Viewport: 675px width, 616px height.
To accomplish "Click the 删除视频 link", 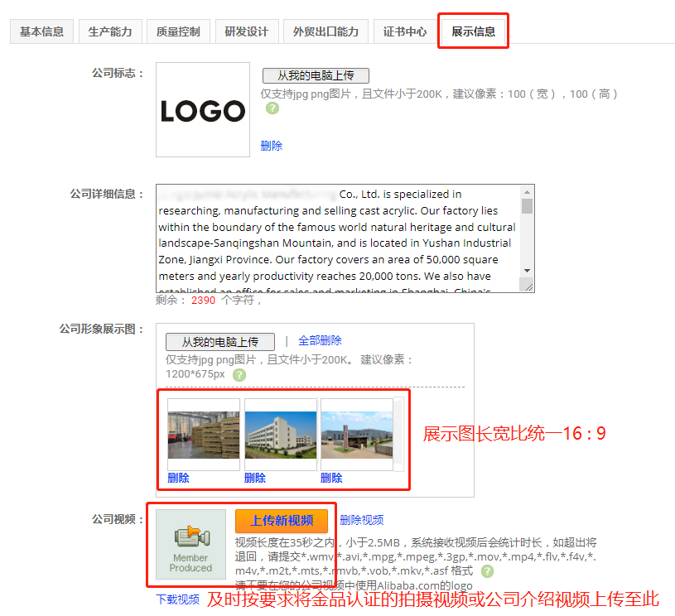I will point(362,520).
